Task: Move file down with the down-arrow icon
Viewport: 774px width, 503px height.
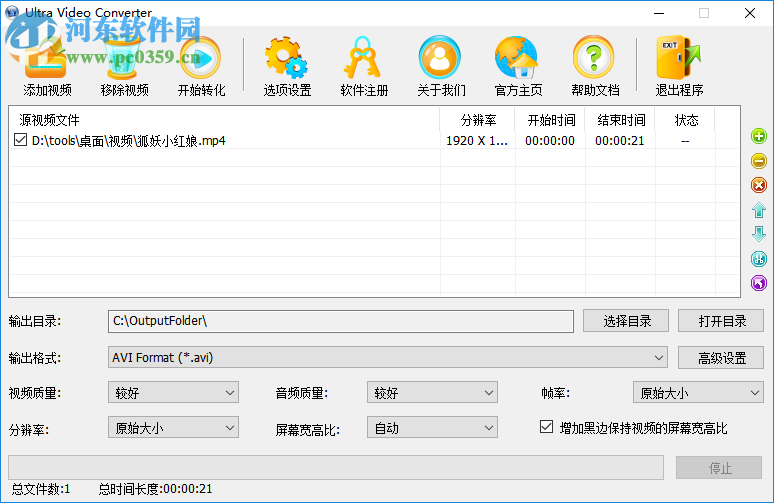Action: point(759,233)
